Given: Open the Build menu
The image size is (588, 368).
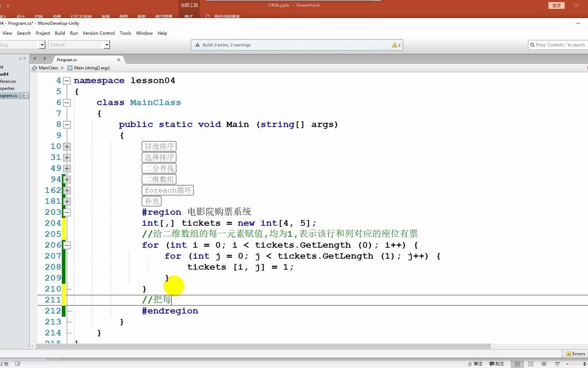Looking at the screenshot, I should [x=60, y=33].
